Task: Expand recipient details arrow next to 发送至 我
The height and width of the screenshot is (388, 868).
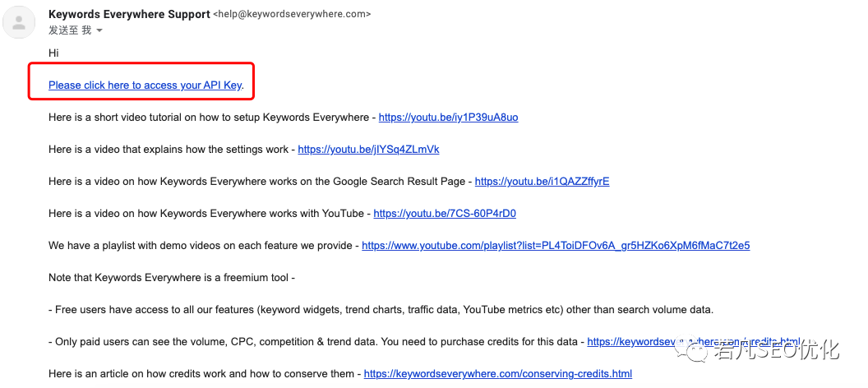Action: pos(99,31)
